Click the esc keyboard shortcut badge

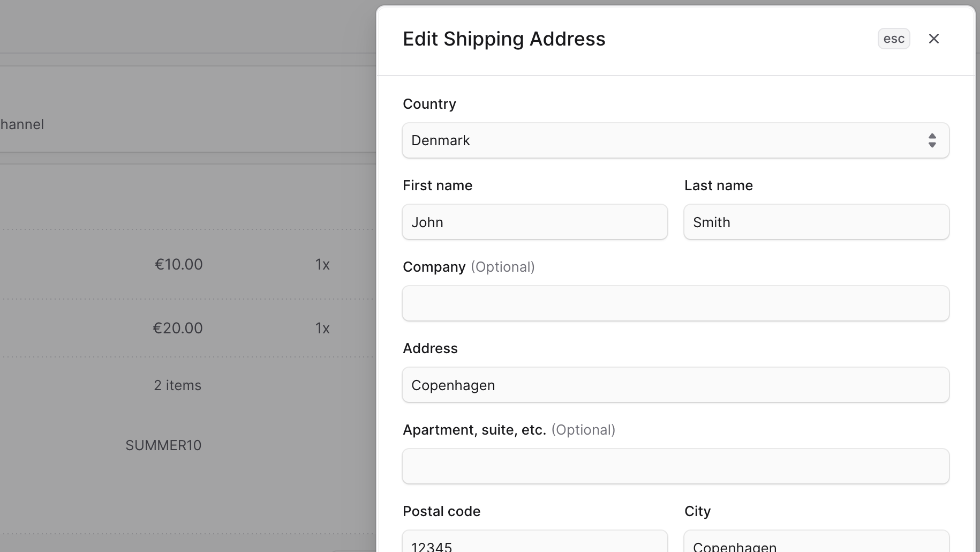coord(893,38)
